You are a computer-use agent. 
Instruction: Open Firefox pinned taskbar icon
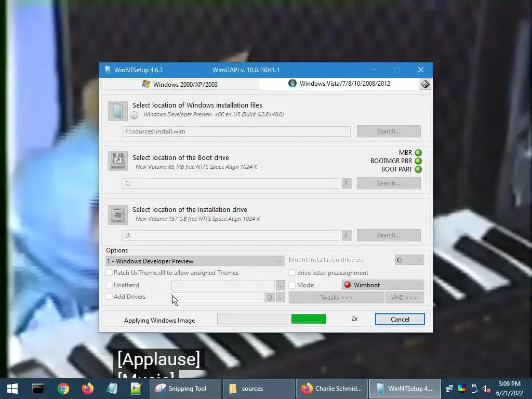[87, 389]
